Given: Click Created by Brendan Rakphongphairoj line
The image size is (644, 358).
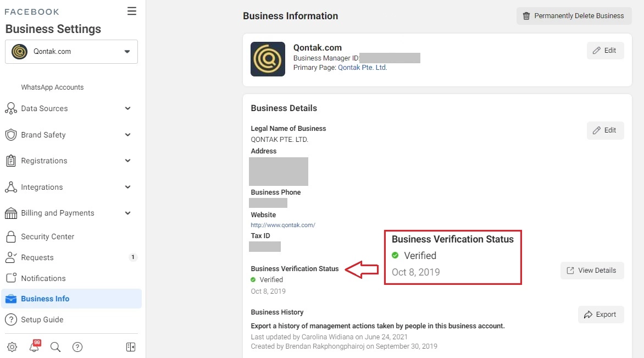Looking at the screenshot, I should point(344,346).
